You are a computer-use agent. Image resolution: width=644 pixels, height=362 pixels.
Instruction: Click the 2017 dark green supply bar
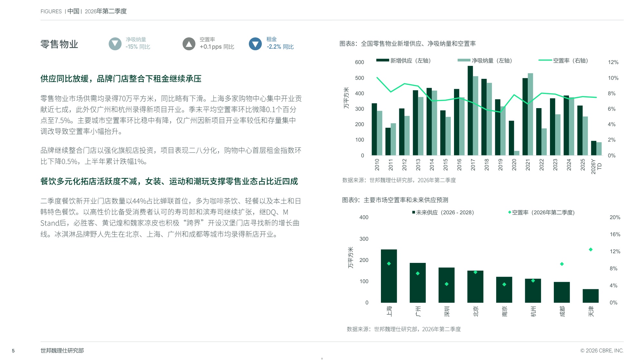point(470,111)
